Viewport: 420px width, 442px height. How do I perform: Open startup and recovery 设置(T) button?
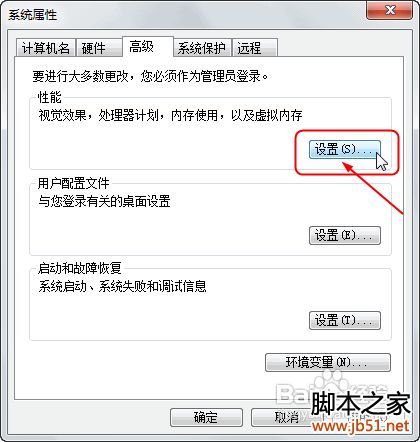pos(345,320)
